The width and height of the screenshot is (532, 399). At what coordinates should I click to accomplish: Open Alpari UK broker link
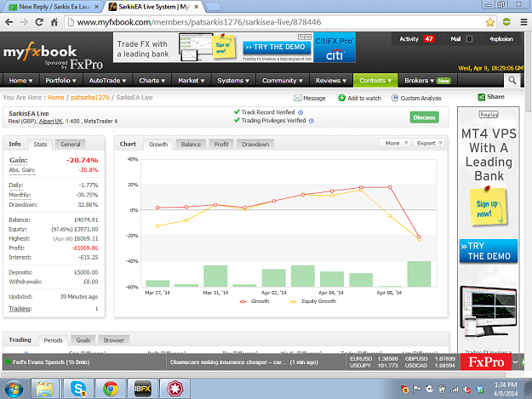pyautogui.click(x=50, y=122)
